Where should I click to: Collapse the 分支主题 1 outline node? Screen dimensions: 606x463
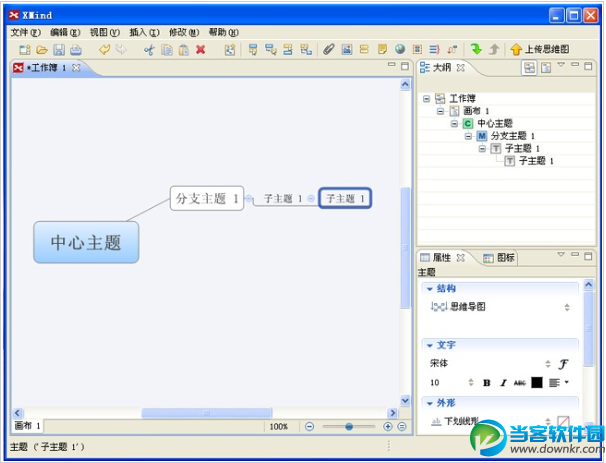(468, 136)
